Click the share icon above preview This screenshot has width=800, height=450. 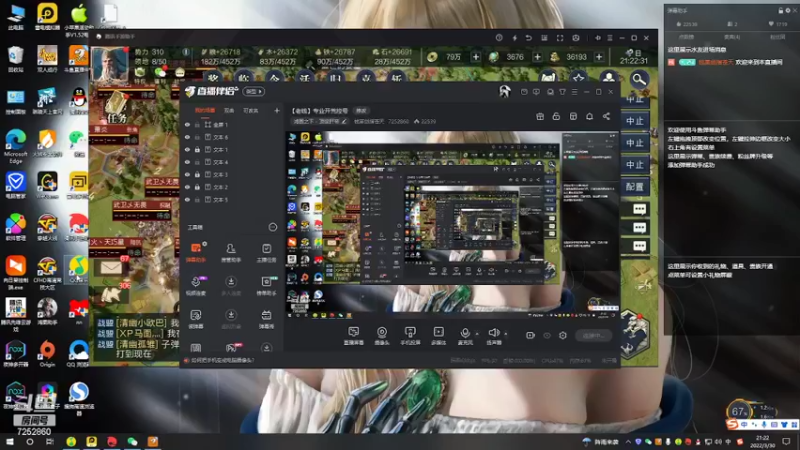[x=606, y=116]
